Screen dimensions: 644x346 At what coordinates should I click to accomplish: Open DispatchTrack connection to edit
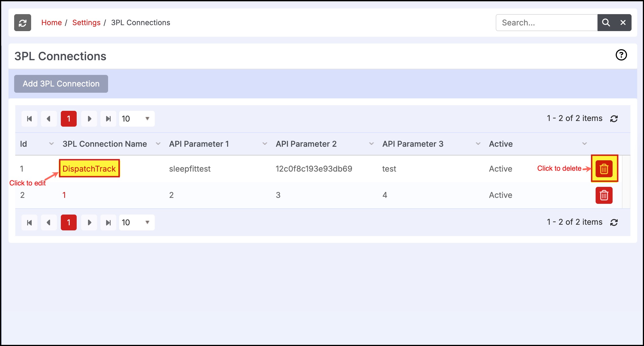[89, 169]
